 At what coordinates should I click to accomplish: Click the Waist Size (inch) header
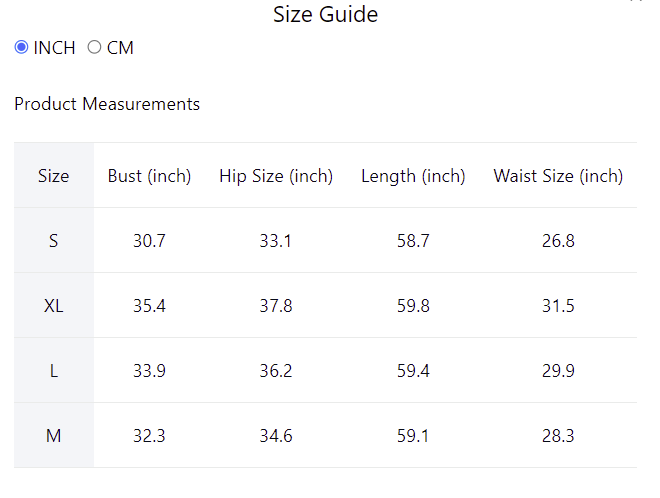point(558,176)
